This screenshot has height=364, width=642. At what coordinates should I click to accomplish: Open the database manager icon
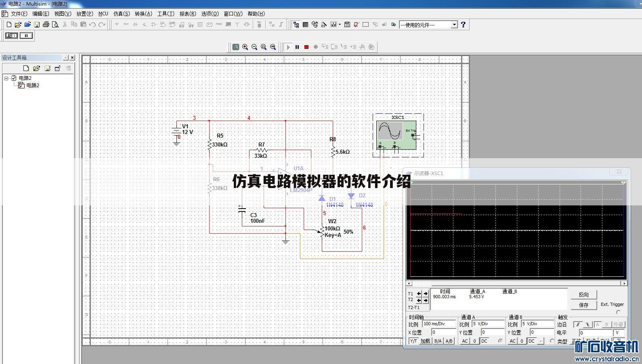315,25
